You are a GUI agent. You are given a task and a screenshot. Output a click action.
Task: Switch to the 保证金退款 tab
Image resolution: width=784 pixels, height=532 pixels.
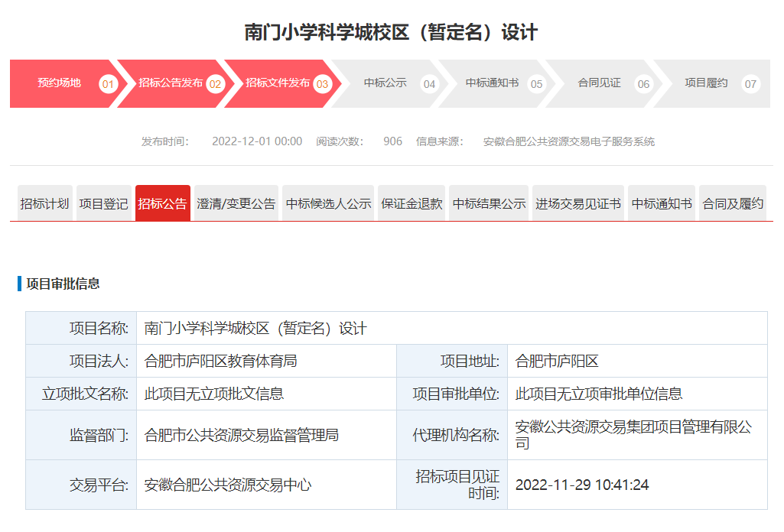tap(412, 203)
